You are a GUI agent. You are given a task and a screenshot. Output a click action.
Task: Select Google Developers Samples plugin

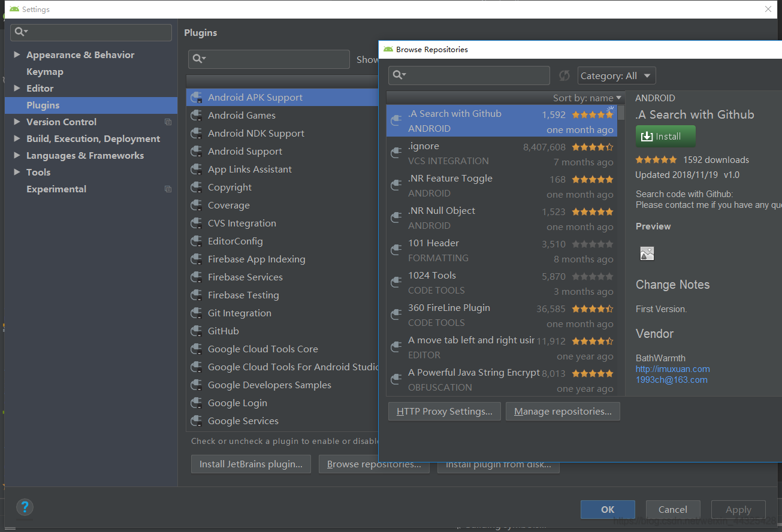(282, 385)
